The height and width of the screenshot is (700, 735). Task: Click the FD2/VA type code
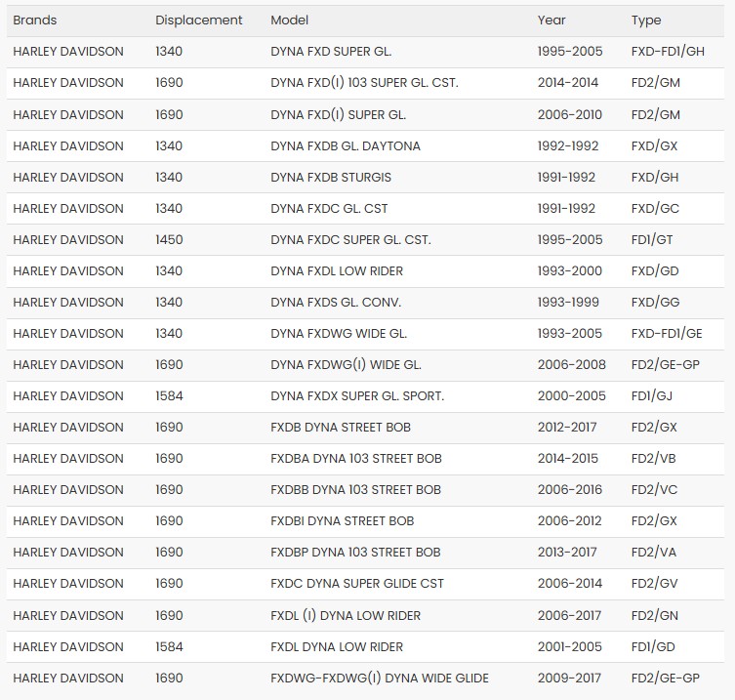(x=655, y=553)
